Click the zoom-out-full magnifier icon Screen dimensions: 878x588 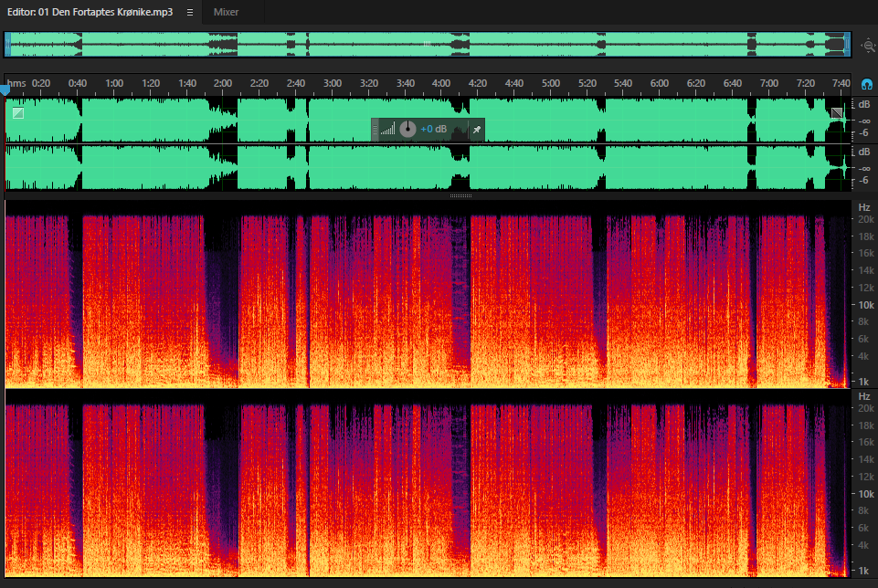coord(869,46)
